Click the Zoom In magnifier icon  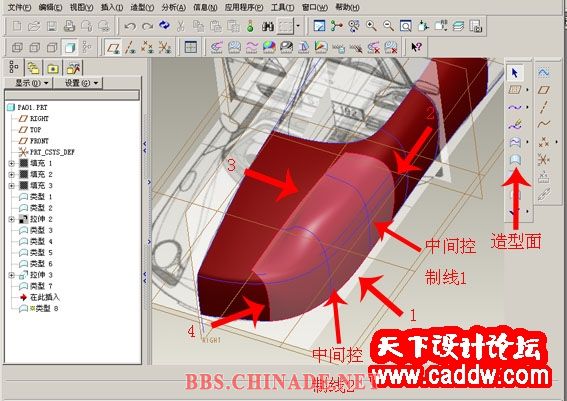point(371,26)
